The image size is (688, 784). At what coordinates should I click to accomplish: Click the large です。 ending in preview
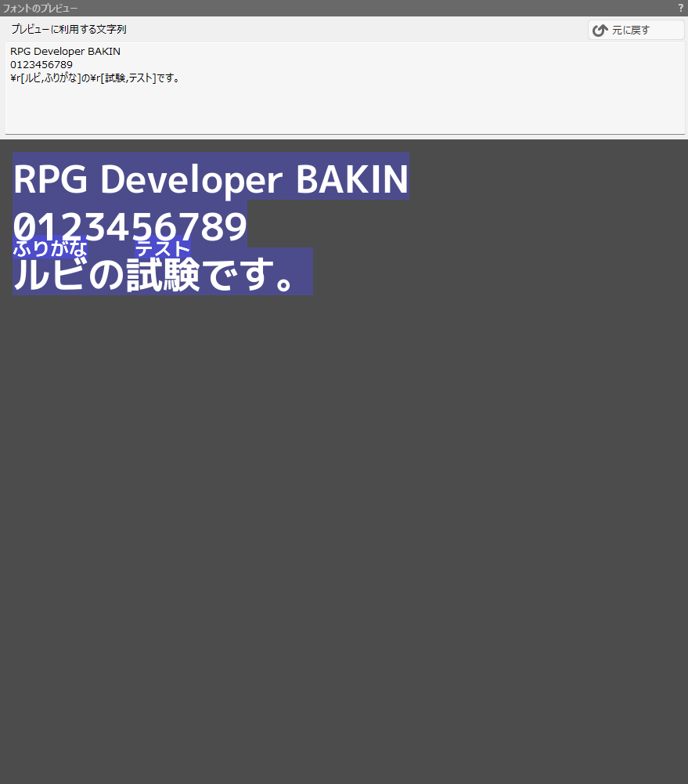point(249,276)
